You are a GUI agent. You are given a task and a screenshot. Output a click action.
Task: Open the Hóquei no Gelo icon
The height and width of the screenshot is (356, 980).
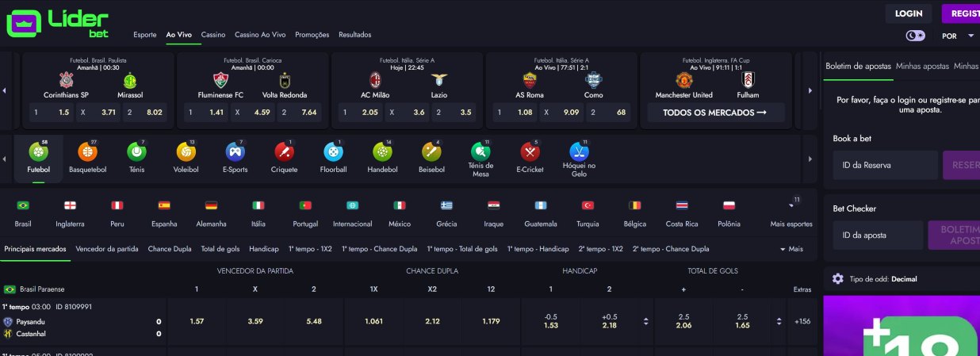(579, 151)
